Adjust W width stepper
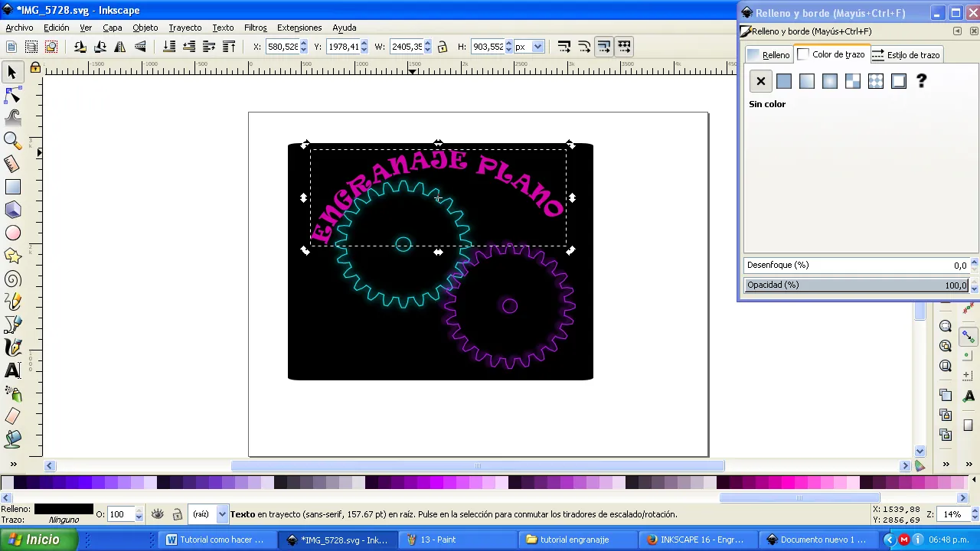Image resolution: width=980 pixels, height=551 pixels. coord(428,47)
